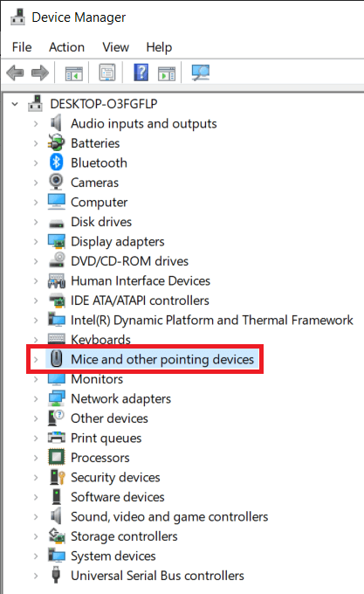The height and width of the screenshot is (594, 364).
Task: Select the Human Interface Devices entry
Action: 141,280
